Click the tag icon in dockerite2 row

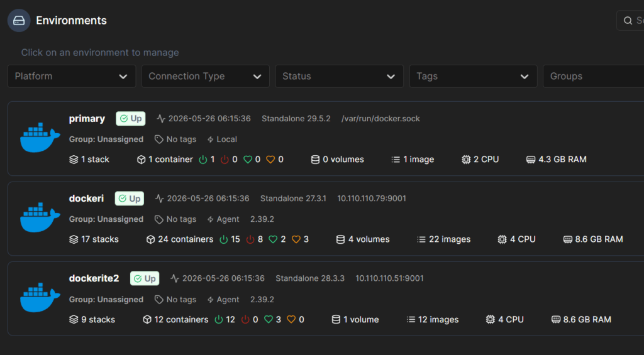[159, 300]
